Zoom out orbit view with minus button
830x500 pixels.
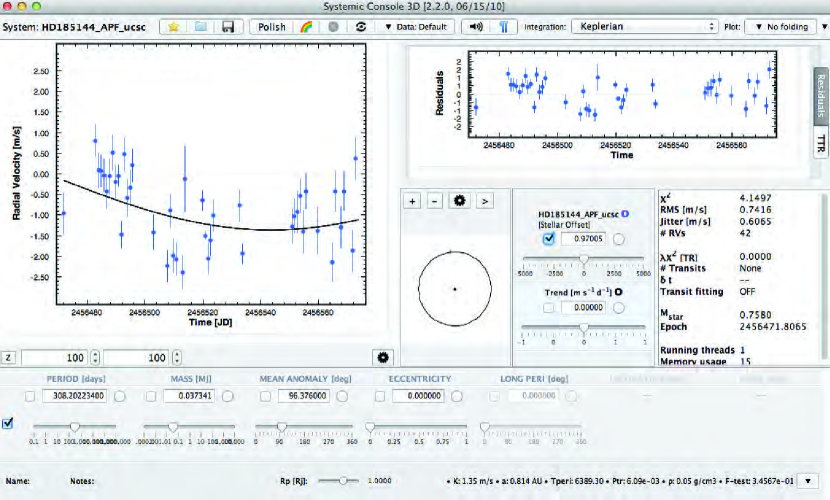[x=435, y=201]
